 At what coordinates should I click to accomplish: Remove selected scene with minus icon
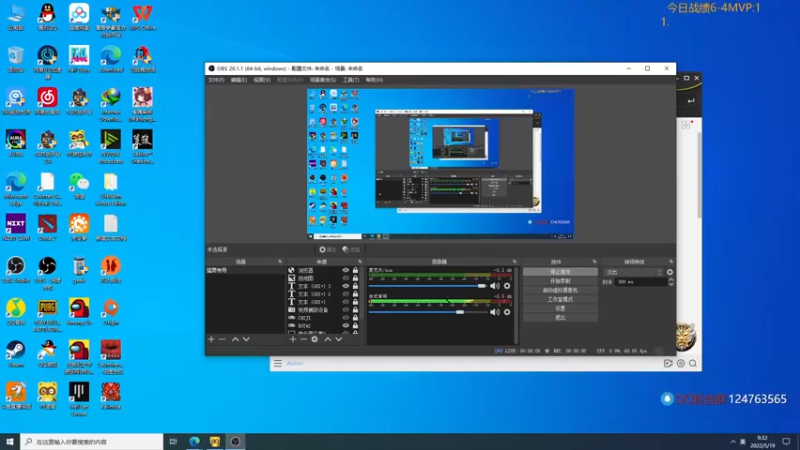click(222, 339)
